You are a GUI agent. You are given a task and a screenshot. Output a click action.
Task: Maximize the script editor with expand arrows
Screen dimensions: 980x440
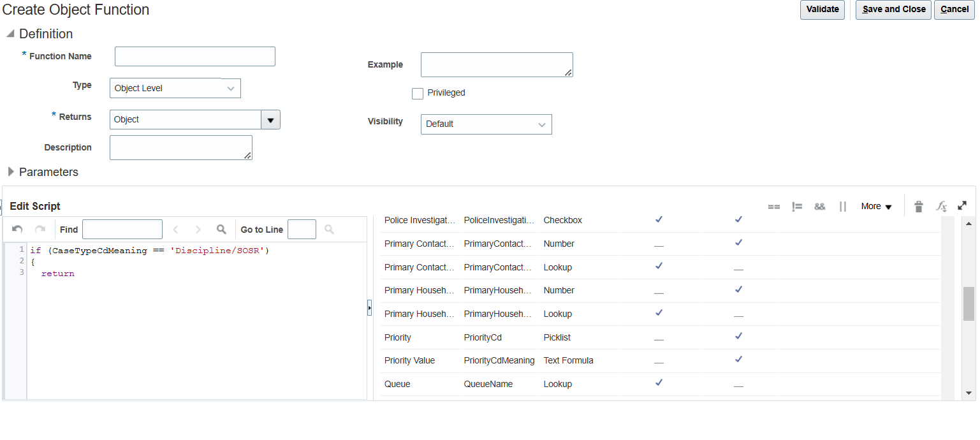tap(962, 206)
